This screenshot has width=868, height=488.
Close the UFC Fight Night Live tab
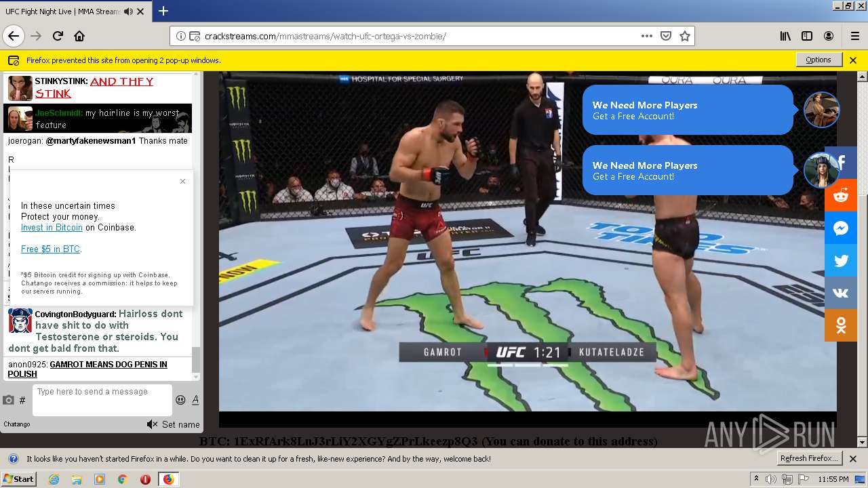click(140, 12)
